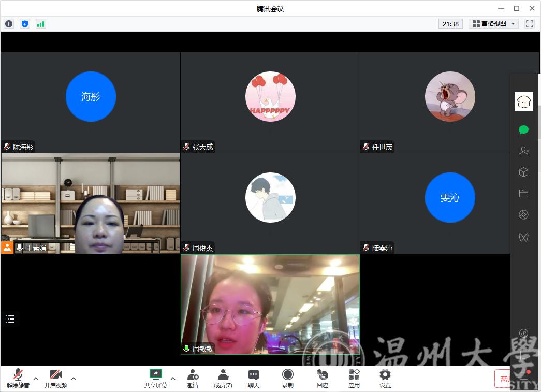
Task: Open 设置 settings gear
Action: [385, 378]
